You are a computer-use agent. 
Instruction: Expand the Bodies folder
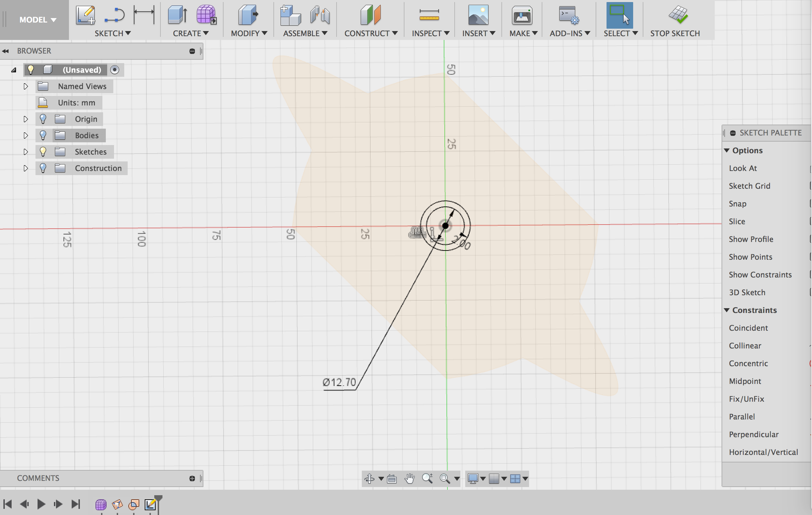coord(26,135)
